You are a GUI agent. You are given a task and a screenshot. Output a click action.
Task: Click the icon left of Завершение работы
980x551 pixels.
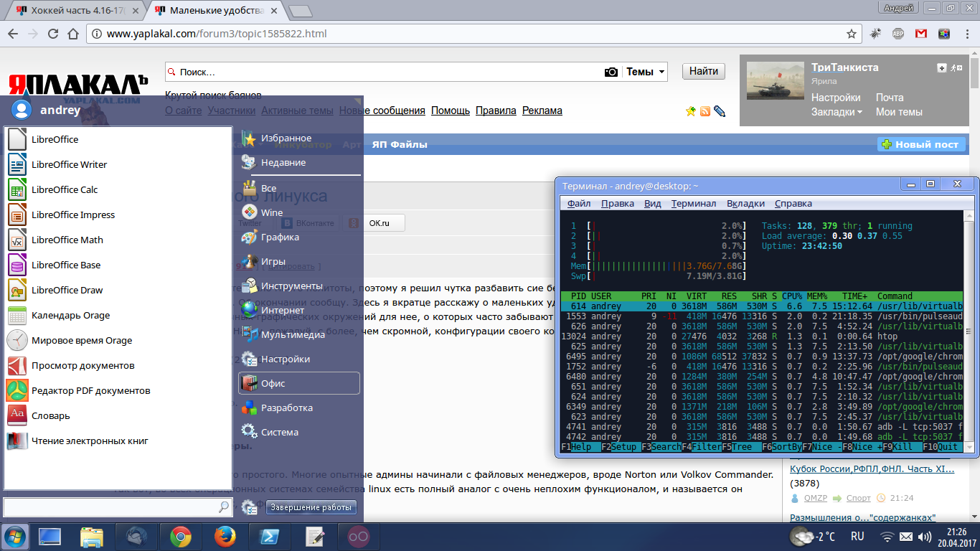point(249,507)
